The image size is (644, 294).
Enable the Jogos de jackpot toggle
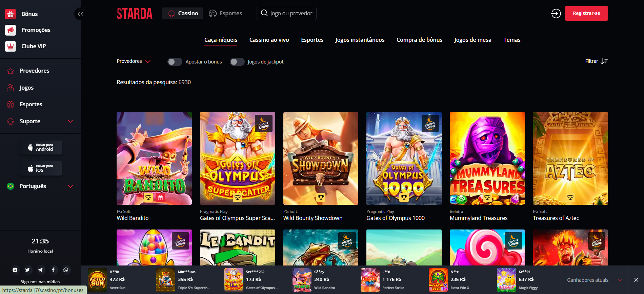click(x=237, y=62)
